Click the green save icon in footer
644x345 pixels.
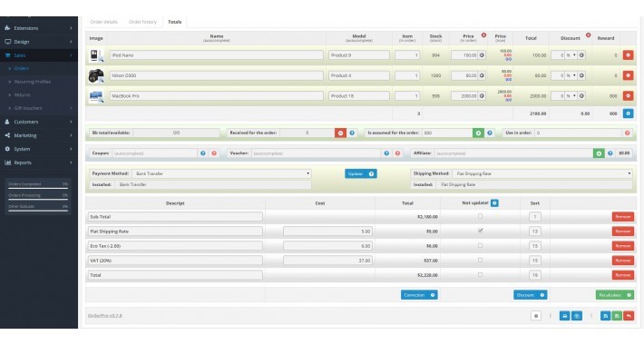(x=617, y=316)
